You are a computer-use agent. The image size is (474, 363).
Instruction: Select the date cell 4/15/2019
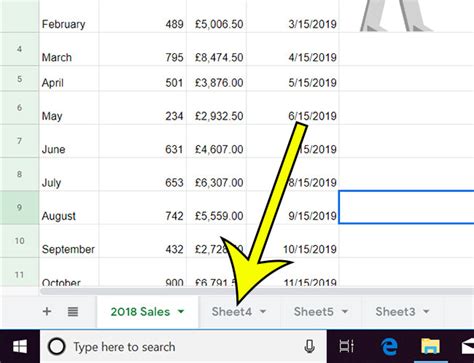click(x=293, y=49)
